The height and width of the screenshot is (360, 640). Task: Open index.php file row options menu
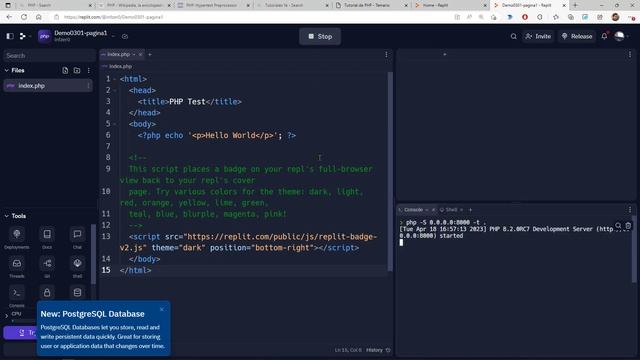click(x=88, y=86)
